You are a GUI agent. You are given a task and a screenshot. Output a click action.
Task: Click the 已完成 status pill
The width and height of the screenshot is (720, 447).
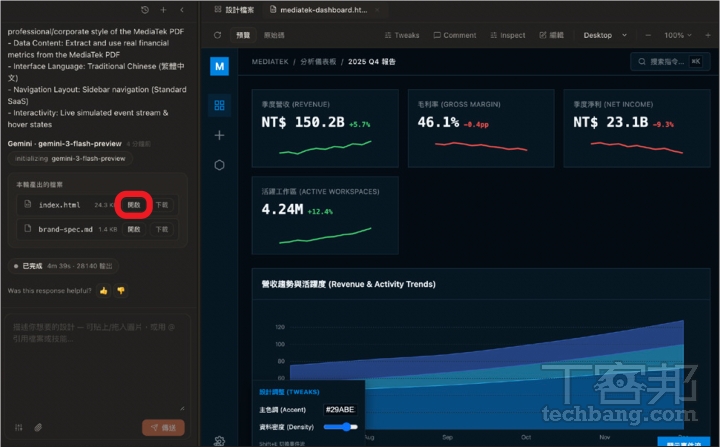[x=63, y=266]
